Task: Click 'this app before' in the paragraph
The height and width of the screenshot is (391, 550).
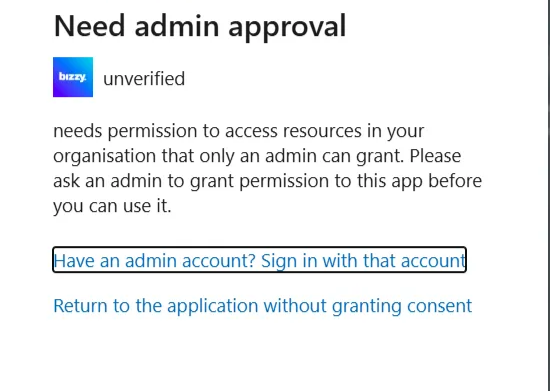Action: pyautogui.click(x=420, y=181)
